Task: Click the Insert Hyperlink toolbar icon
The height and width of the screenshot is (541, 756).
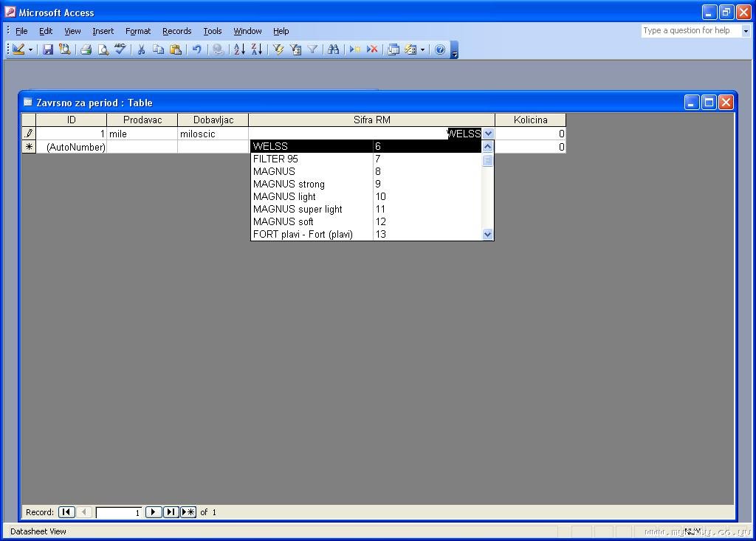Action: point(218,49)
